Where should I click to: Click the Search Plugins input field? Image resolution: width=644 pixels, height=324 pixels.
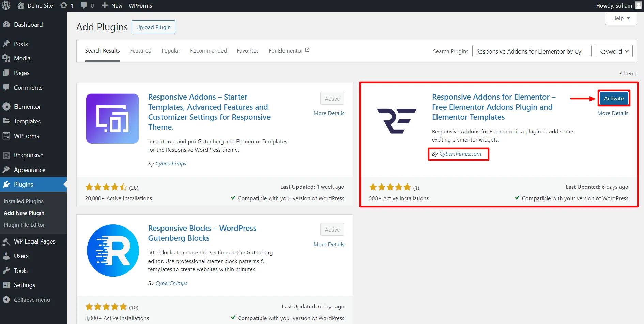pyautogui.click(x=532, y=51)
